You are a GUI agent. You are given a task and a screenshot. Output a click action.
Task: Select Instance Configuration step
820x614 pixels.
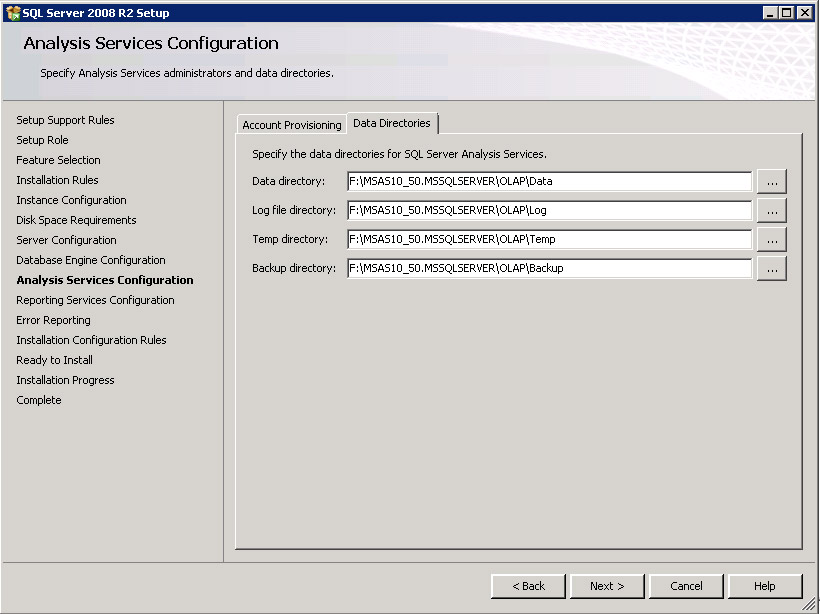(x=71, y=200)
